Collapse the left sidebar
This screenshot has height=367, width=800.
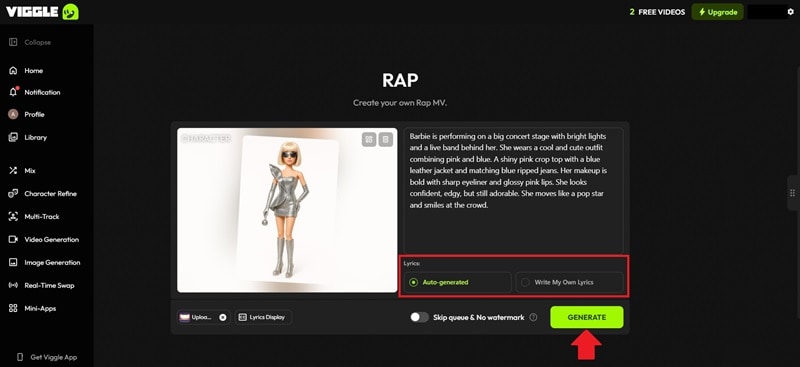pyautogui.click(x=30, y=42)
